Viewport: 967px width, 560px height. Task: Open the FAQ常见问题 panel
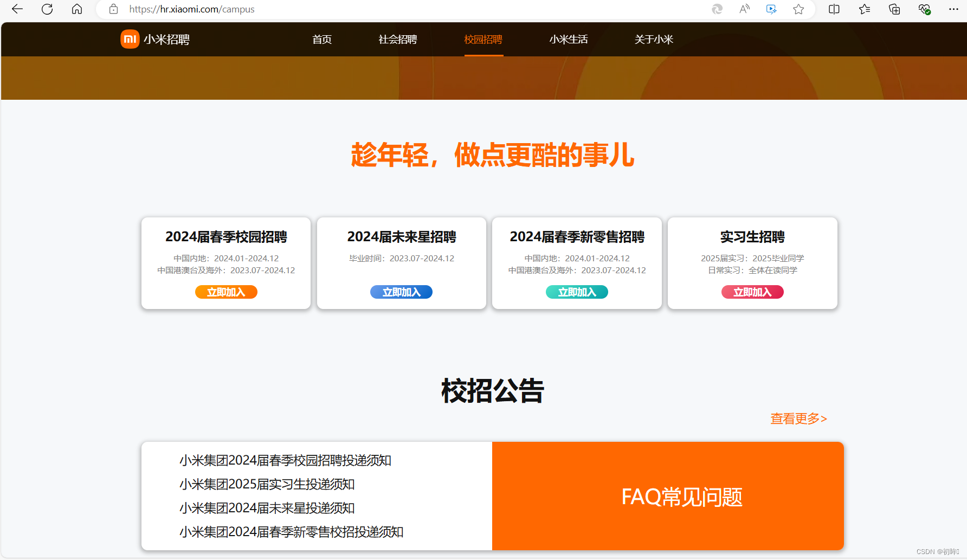click(668, 496)
